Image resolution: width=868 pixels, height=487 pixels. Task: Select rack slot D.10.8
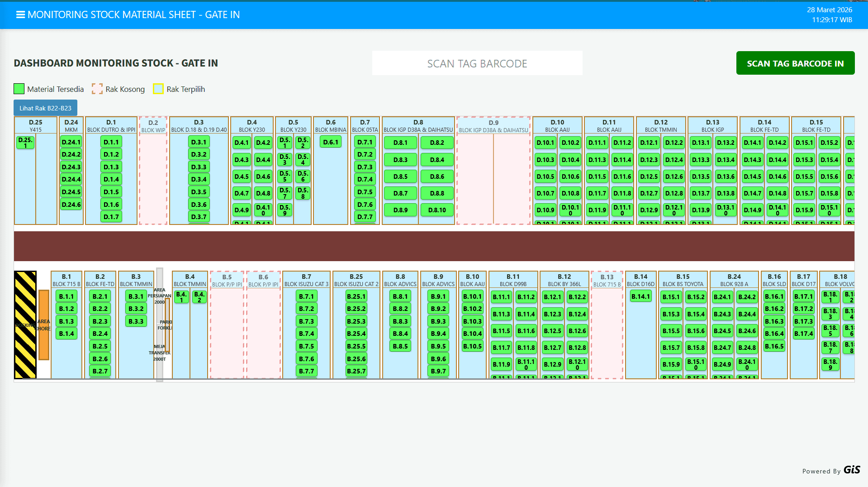tap(570, 193)
